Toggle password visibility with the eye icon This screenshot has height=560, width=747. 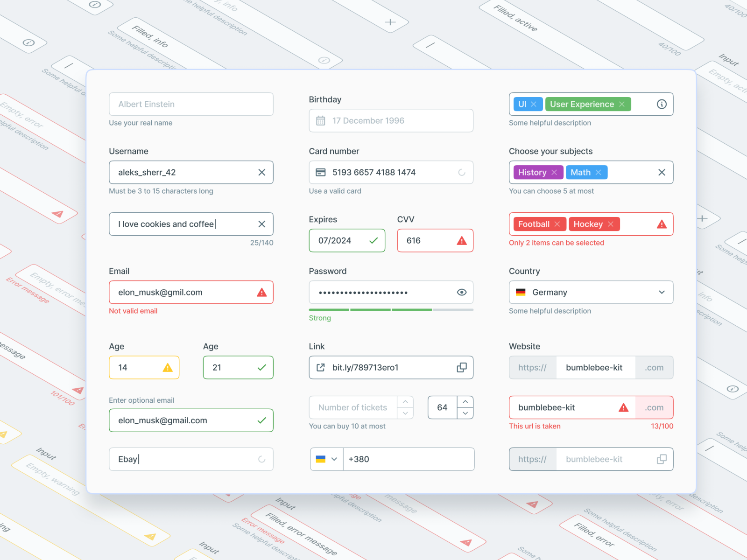pos(462,292)
